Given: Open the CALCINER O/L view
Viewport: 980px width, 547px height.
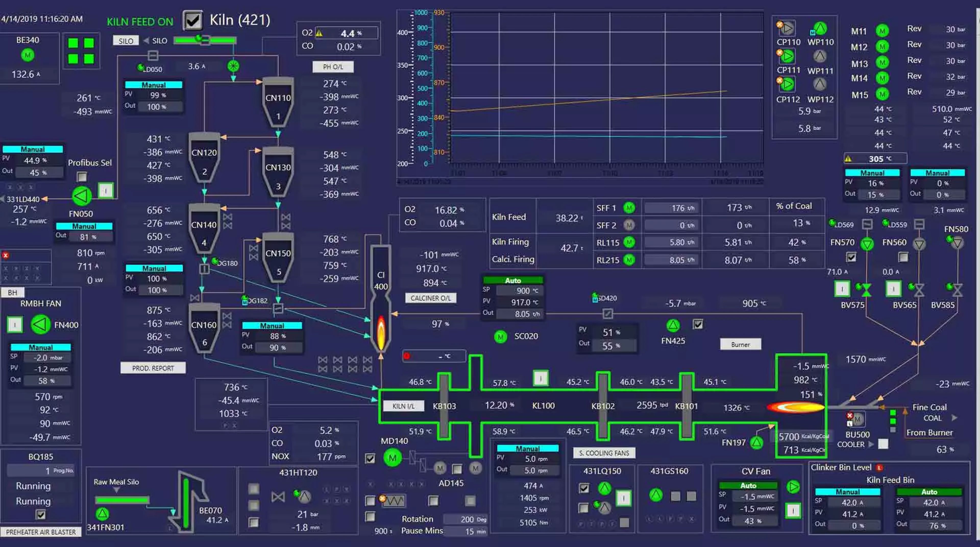Looking at the screenshot, I should [431, 298].
